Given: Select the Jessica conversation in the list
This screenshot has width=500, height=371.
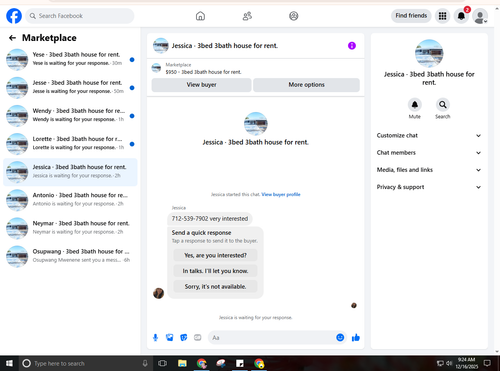Looking at the screenshot, I should pyautogui.click(x=70, y=172).
